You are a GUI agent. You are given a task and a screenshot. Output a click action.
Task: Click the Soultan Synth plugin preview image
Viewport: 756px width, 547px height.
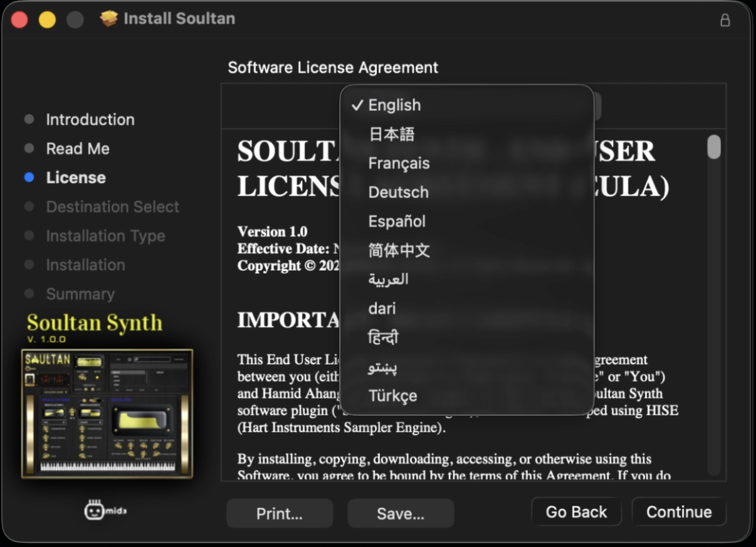[107, 414]
